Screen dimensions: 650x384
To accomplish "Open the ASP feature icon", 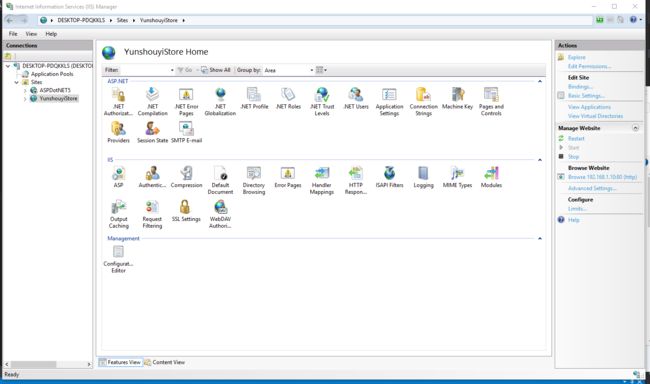I will pos(118,177).
